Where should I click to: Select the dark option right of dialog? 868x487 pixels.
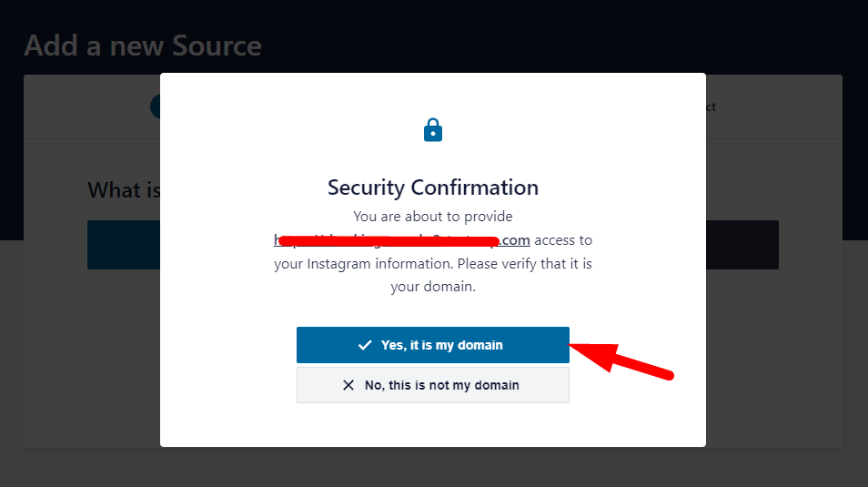point(742,245)
